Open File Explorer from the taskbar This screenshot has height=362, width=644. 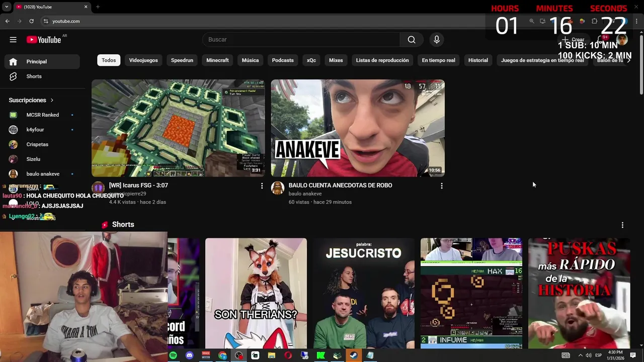tap(272, 355)
